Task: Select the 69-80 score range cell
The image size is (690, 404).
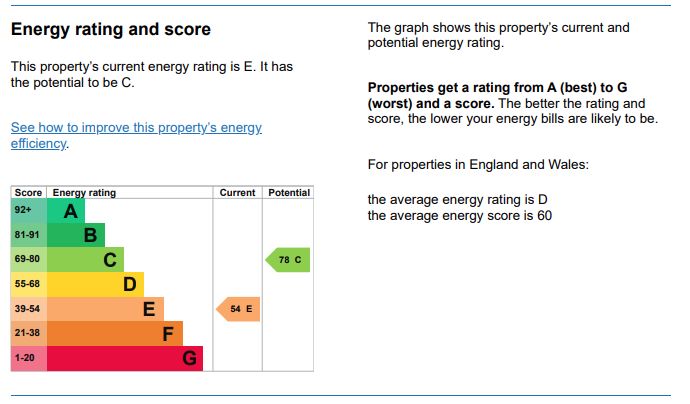Action: [29, 260]
